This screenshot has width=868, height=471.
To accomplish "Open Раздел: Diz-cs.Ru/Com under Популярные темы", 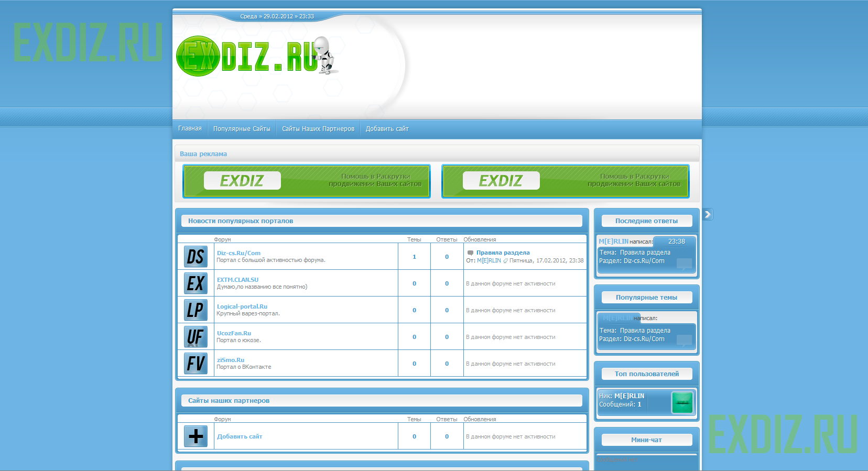I will point(632,339).
